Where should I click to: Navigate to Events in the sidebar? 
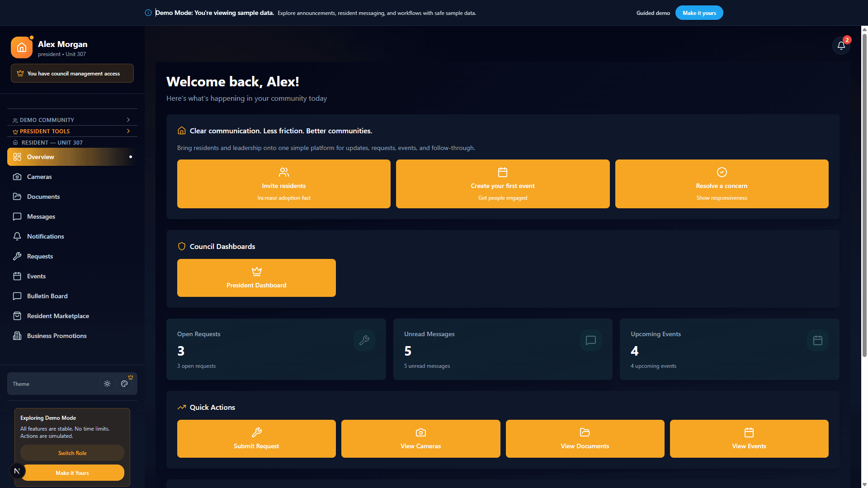tap(72, 276)
